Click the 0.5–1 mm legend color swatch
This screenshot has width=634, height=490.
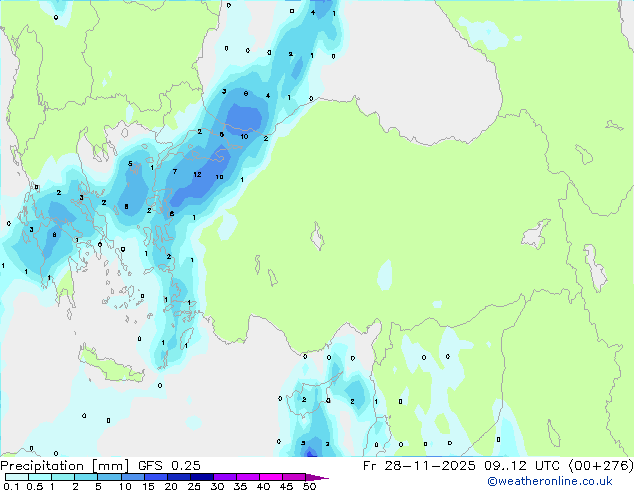40,477
